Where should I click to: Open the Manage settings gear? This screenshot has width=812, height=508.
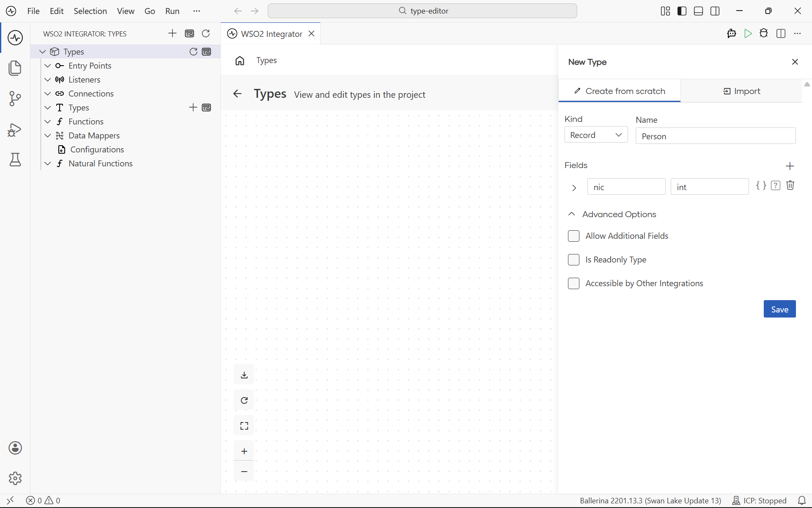click(x=15, y=478)
